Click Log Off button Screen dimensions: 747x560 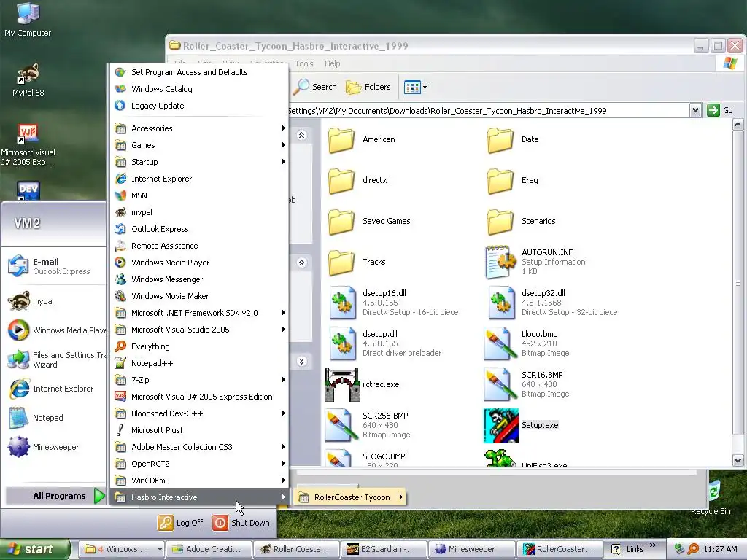181,523
